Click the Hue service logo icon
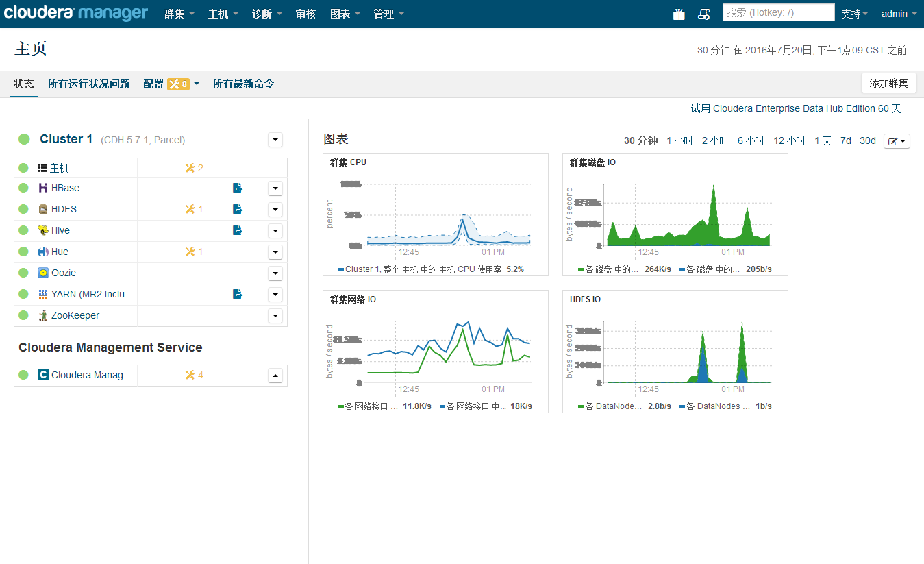Screen dimensions: 924x564 pos(43,252)
